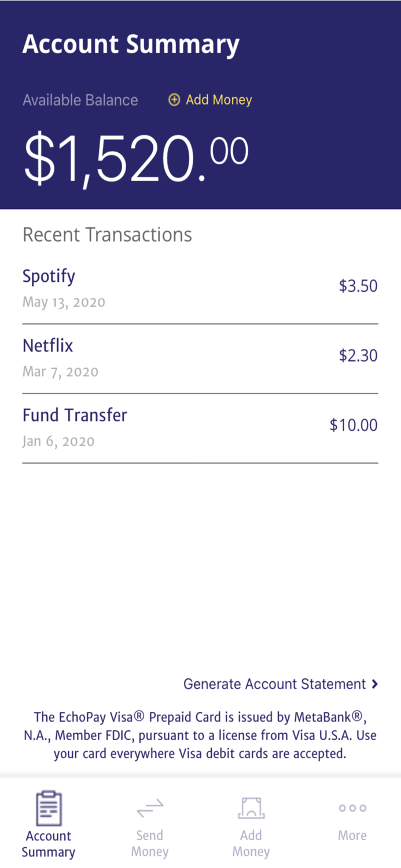This screenshot has height=868, width=401.
Task: Click the $3.50 Spotify amount
Action: tap(358, 286)
